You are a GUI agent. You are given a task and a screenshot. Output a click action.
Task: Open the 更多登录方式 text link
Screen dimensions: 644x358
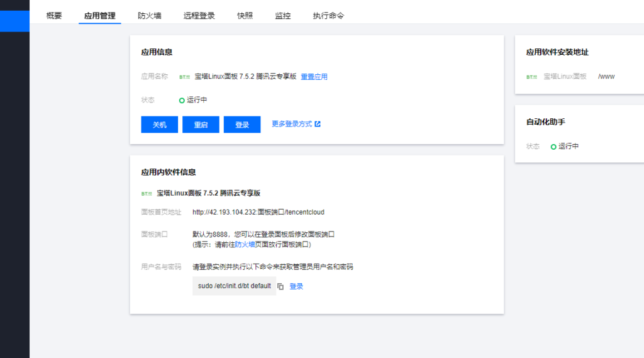[292, 124]
